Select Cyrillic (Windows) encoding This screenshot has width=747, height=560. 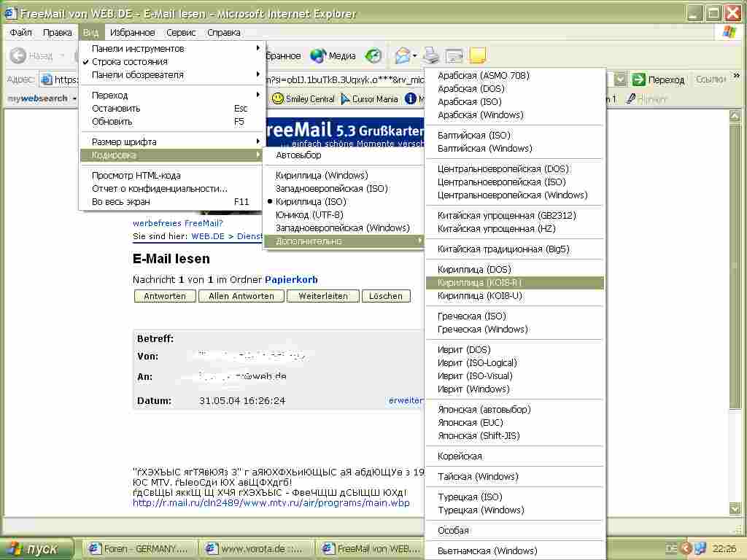click(343, 175)
